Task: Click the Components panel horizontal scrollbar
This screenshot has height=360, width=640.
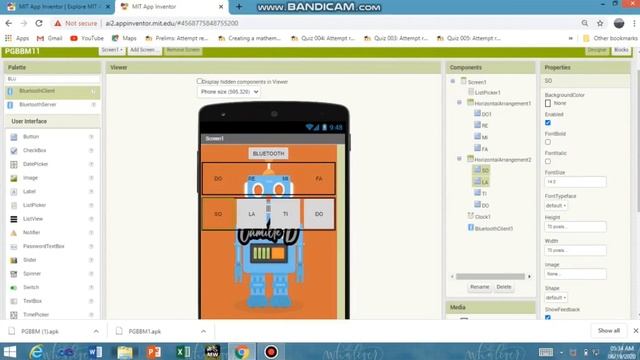Action: tap(490, 277)
